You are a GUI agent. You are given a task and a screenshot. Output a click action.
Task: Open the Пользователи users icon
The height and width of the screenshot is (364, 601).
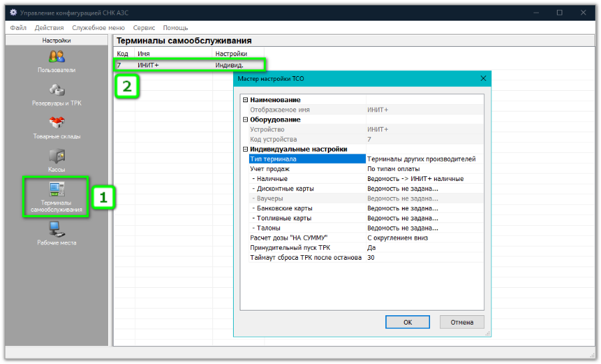pyautogui.click(x=57, y=57)
